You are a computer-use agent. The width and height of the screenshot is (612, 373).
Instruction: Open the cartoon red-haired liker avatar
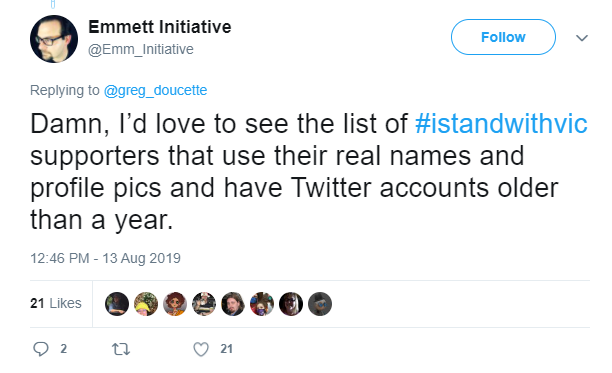point(175,304)
